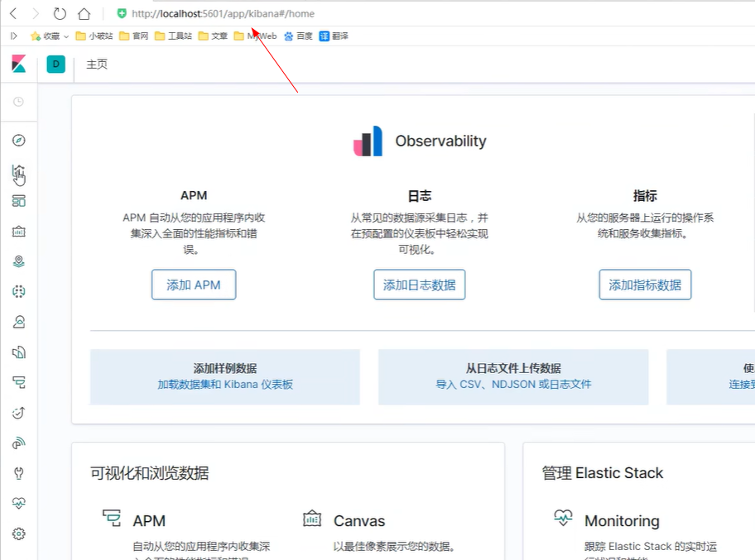The image size is (755, 560).
Task: Open the 百度 bookmark
Action: point(298,36)
